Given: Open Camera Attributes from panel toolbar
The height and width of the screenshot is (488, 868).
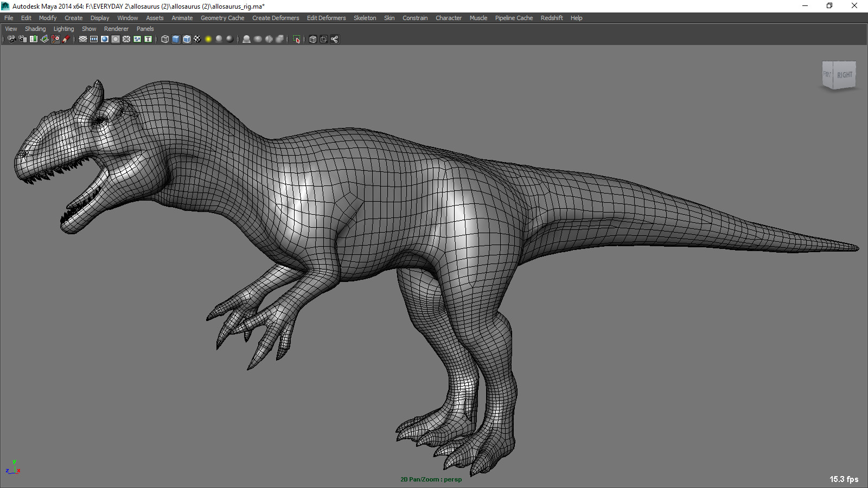Looking at the screenshot, I should tap(23, 39).
